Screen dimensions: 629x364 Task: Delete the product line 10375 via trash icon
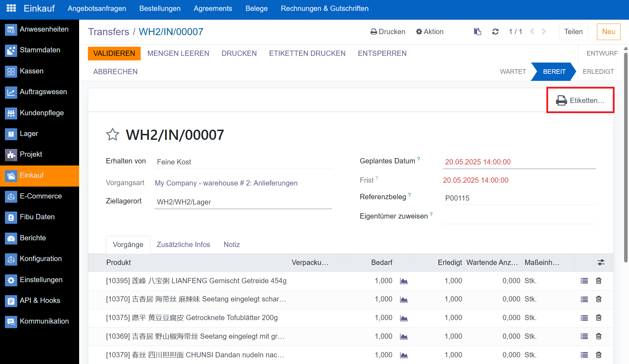coord(598,318)
